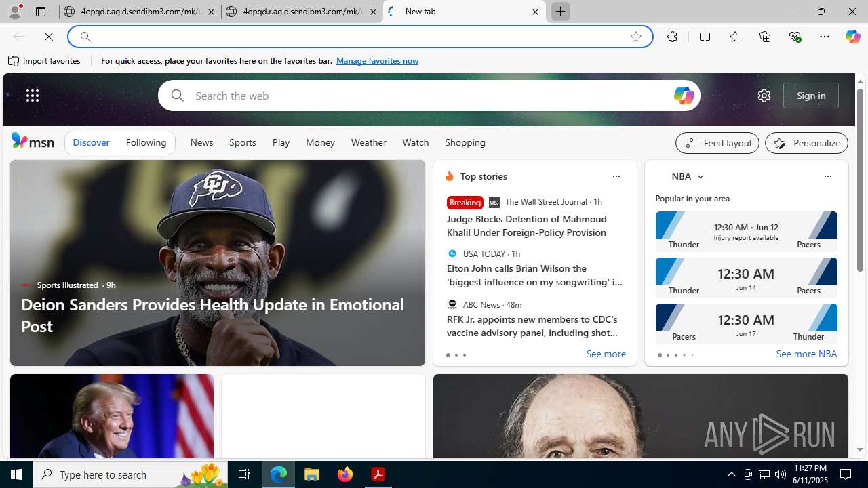Open the Settings and more menu
This screenshot has height=488, width=868.
click(825, 37)
